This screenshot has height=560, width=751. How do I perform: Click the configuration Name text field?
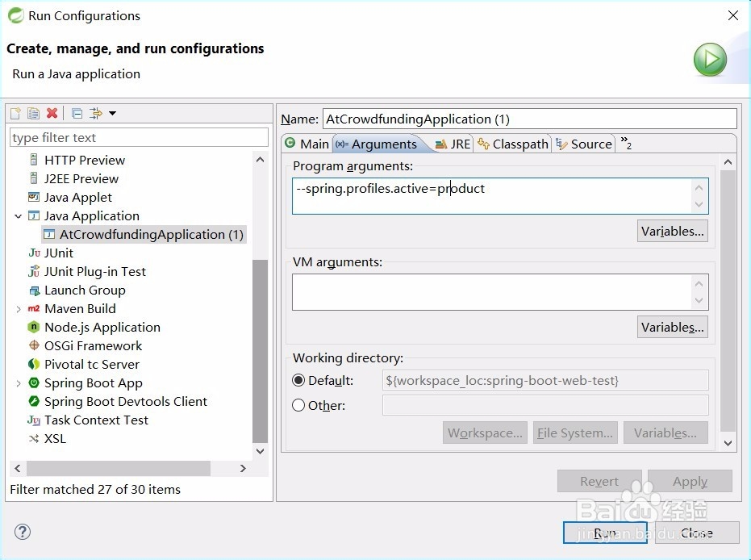coord(529,119)
